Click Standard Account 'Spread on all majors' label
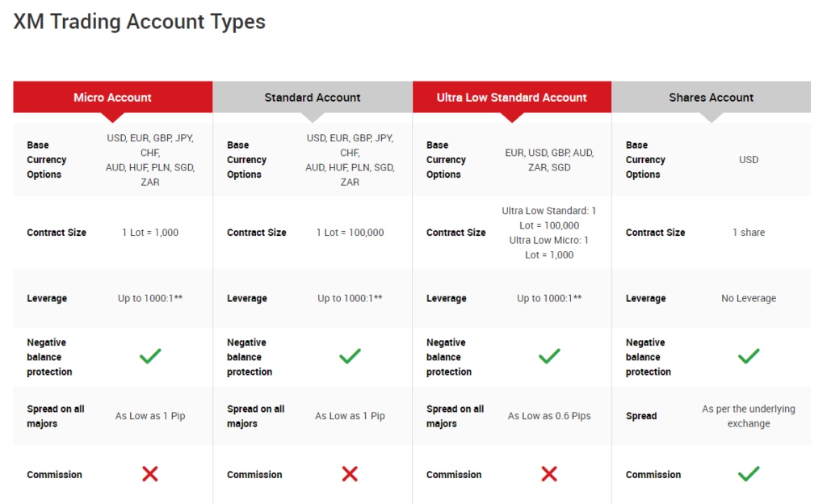This screenshot has width=827, height=504. 255,416
